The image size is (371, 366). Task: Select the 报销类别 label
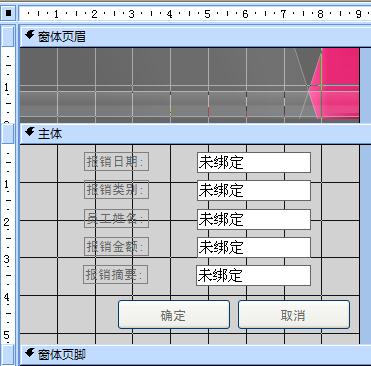(116, 190)
